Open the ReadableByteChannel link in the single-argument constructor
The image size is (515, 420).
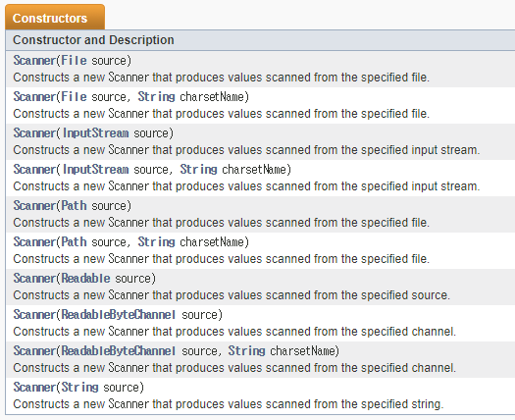(119, 314)
